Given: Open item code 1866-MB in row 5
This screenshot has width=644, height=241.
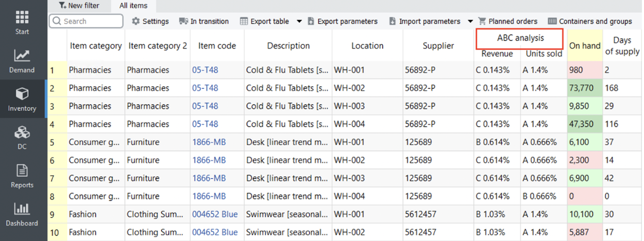Looking at the screenshot, I should (209, 142).
